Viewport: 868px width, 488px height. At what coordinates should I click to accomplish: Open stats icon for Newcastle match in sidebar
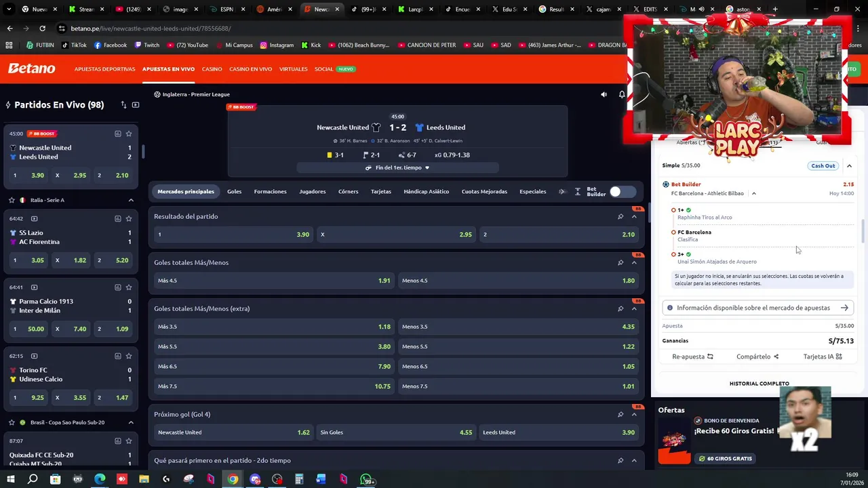point(118,134)
